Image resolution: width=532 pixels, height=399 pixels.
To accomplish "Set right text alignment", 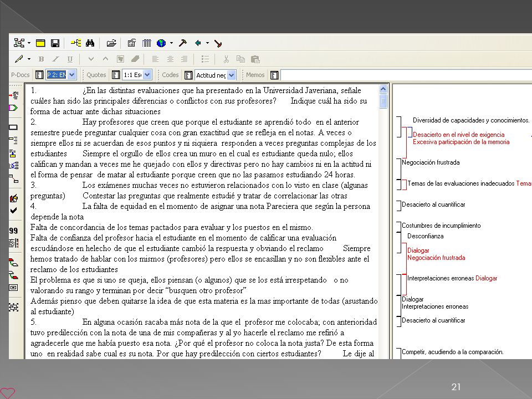I will (x=184, y=59).
